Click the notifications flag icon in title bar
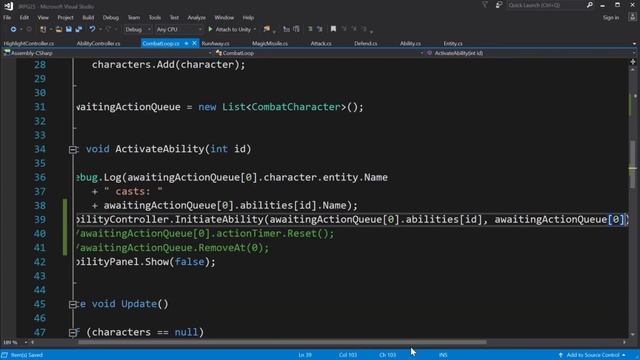 pyautogui.click(x=484, y=5)
